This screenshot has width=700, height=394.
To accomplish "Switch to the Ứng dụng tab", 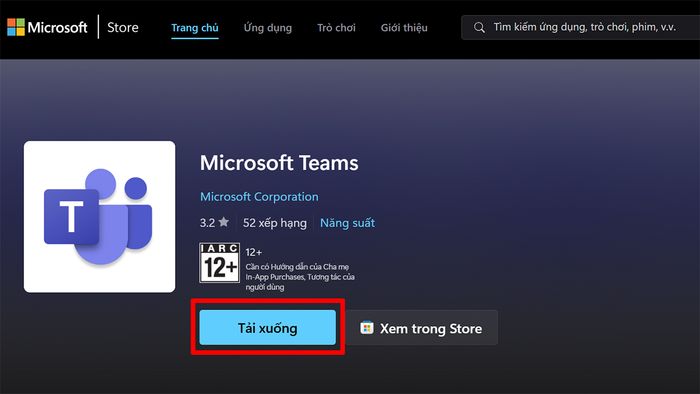I will [268, 28].
